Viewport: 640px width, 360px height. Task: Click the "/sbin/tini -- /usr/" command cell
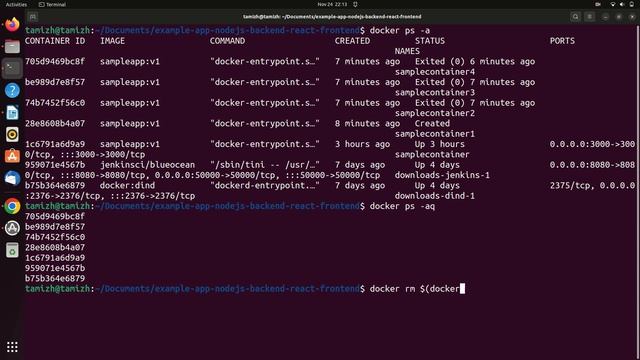[264, 165]
